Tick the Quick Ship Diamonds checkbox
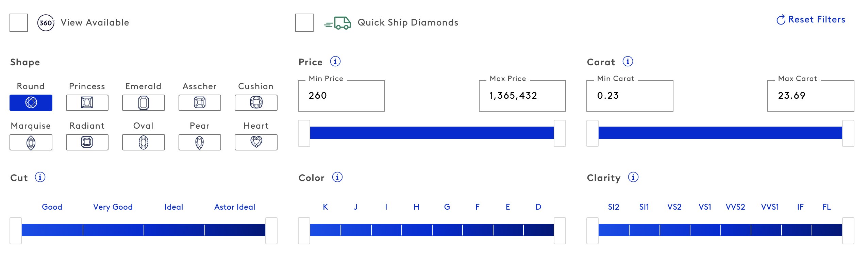Viewport: 868px width, 260px height. (304, 23)
